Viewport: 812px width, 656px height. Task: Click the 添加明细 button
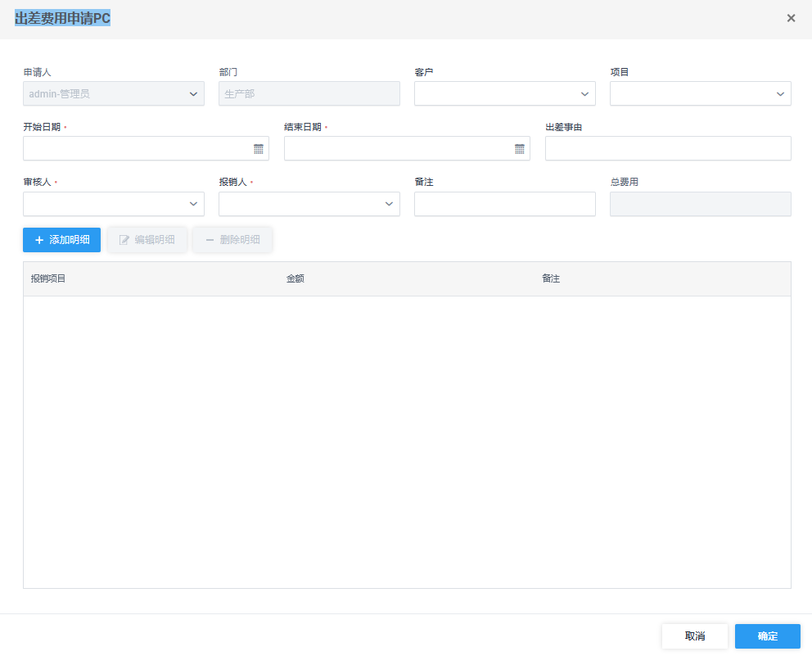pos(61,240)
